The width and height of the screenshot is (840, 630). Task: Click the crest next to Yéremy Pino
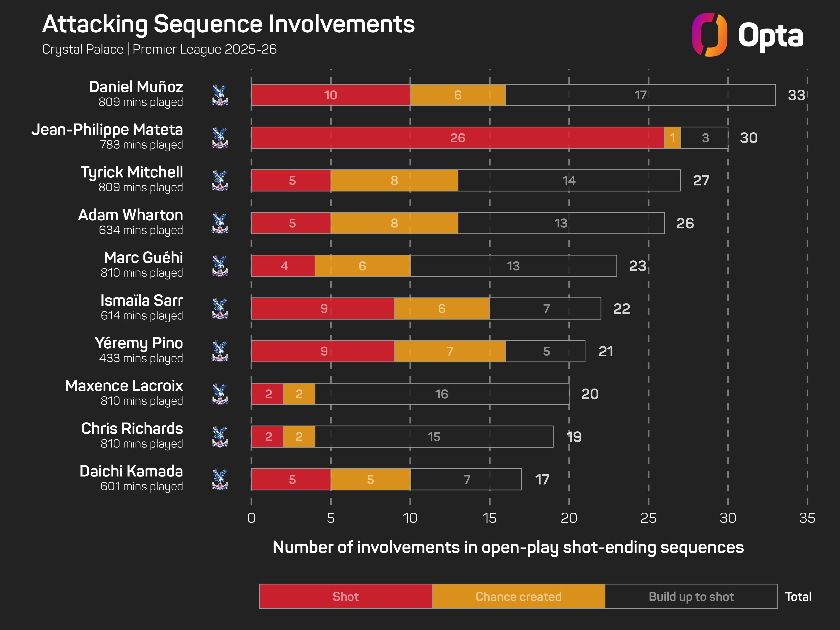pyautogui.click(x=220, y=351)
